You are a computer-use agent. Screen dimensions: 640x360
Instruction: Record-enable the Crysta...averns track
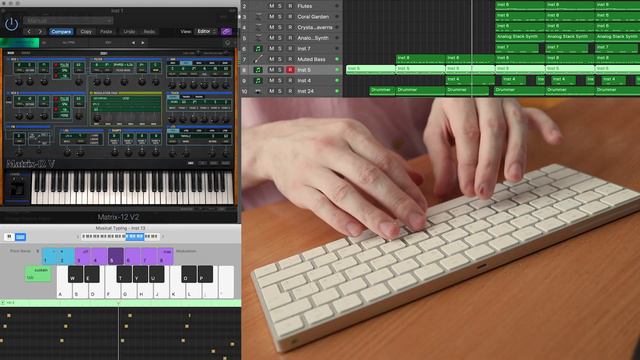(x=290, y=27)
